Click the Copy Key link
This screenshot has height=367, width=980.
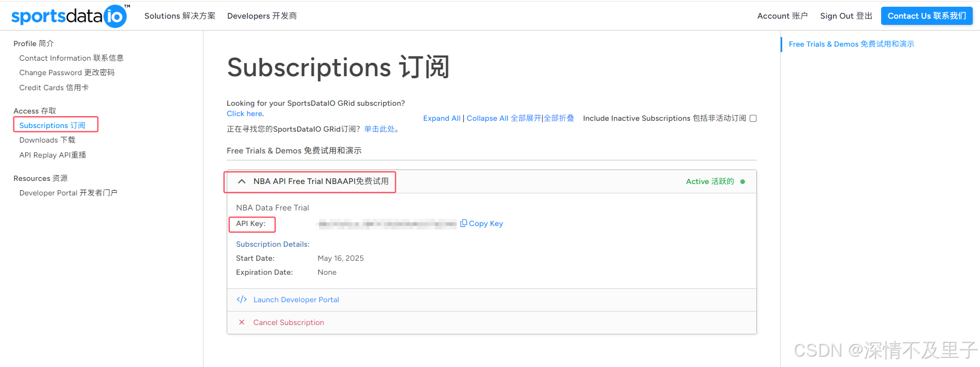(486, 223)
